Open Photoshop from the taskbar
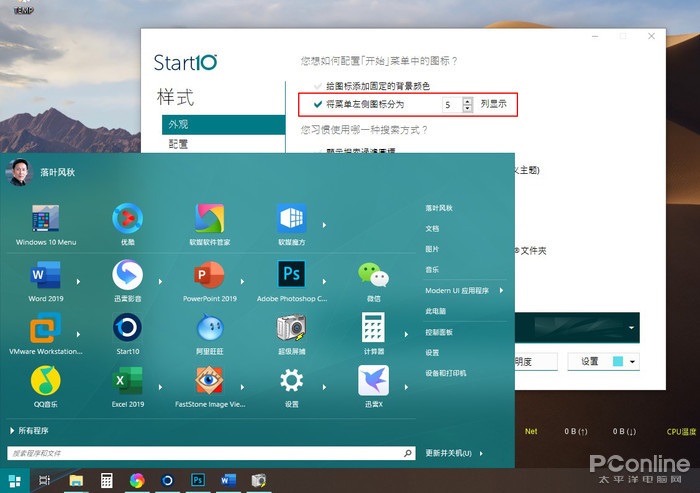The height and width of the screenshot is (493, 700). click(198, 480)
